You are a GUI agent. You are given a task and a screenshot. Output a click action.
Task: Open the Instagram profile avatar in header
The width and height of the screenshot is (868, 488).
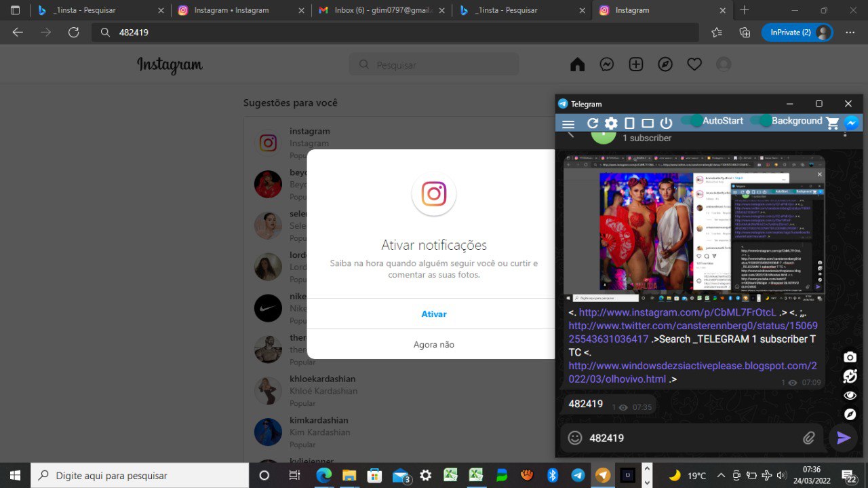click(x=724, y=64)
